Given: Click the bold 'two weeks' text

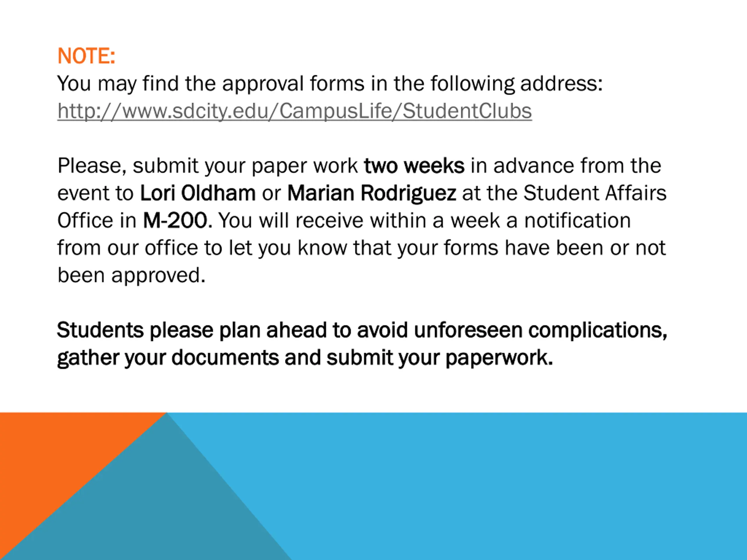Looking at the screenshot, I should (414, 166).
